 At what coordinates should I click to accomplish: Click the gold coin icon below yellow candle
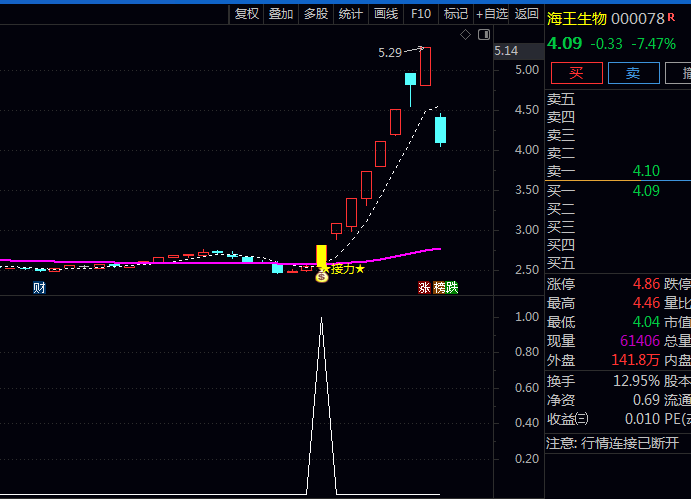[322, 276]
